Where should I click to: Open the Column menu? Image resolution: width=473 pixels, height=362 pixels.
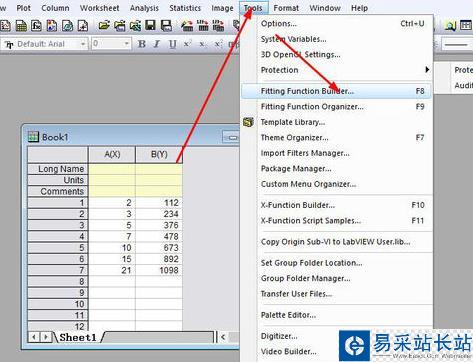[x=55, y=8]
